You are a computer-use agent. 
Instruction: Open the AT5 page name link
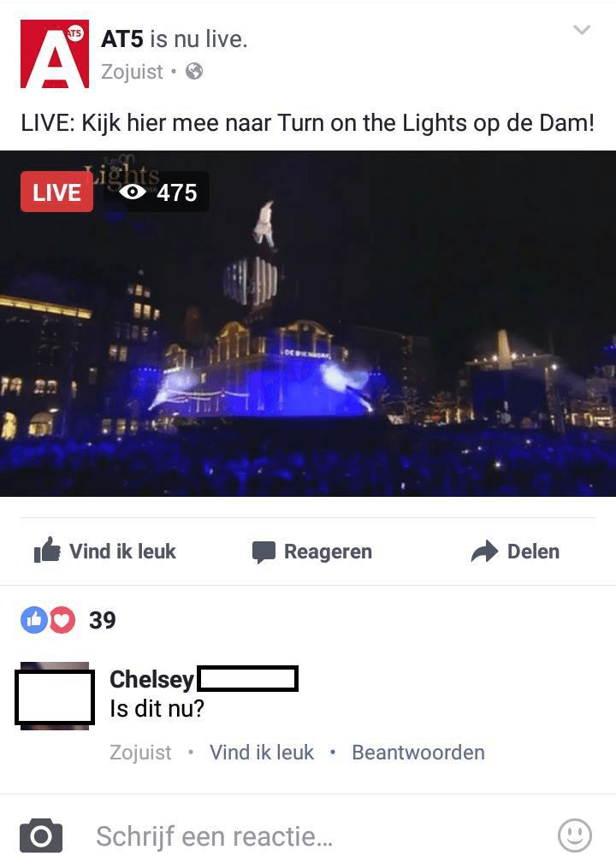(x=121, y=39)
